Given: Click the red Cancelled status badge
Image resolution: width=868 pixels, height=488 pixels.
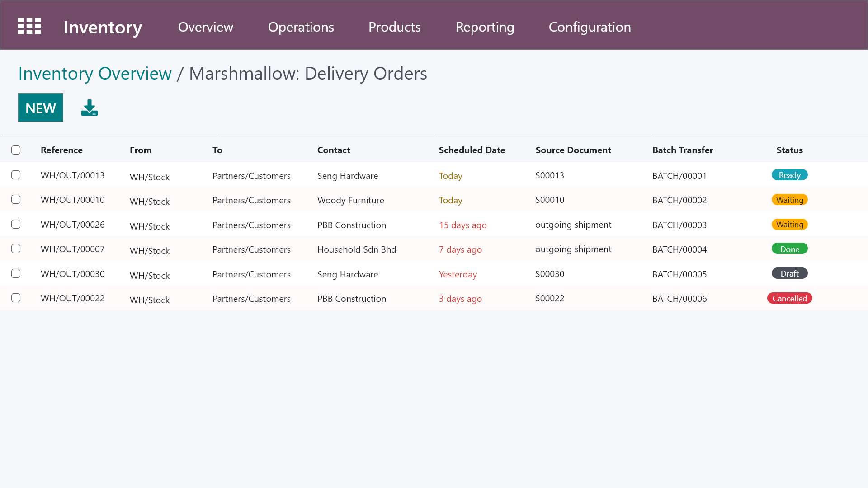Looking at the screenshot, I should (x=789, y=298).
